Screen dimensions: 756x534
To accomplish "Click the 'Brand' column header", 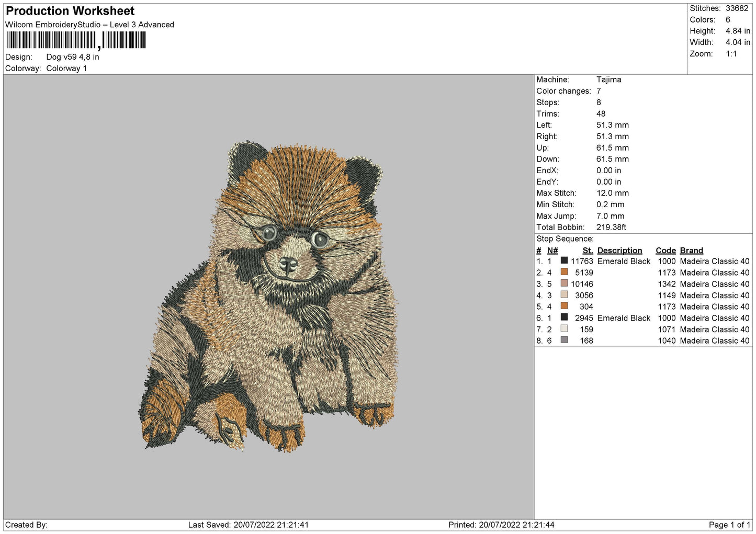I will [x=691, y=251].
